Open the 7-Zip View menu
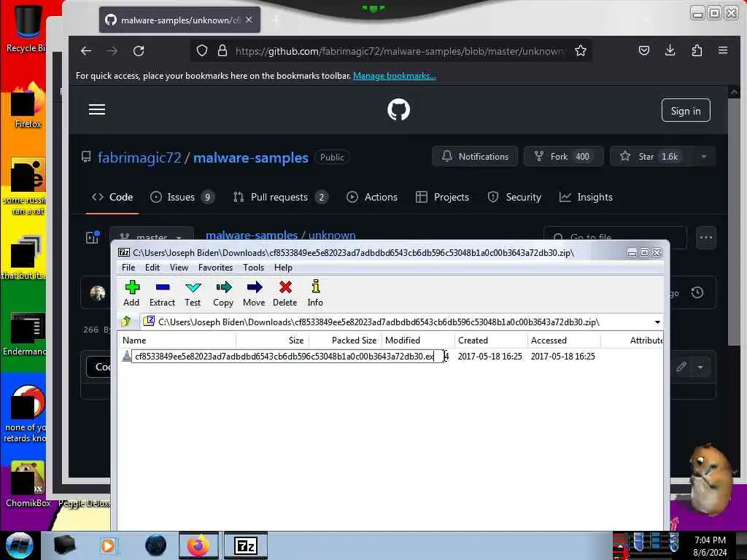The image size is (747, 560). click(179, 268)
